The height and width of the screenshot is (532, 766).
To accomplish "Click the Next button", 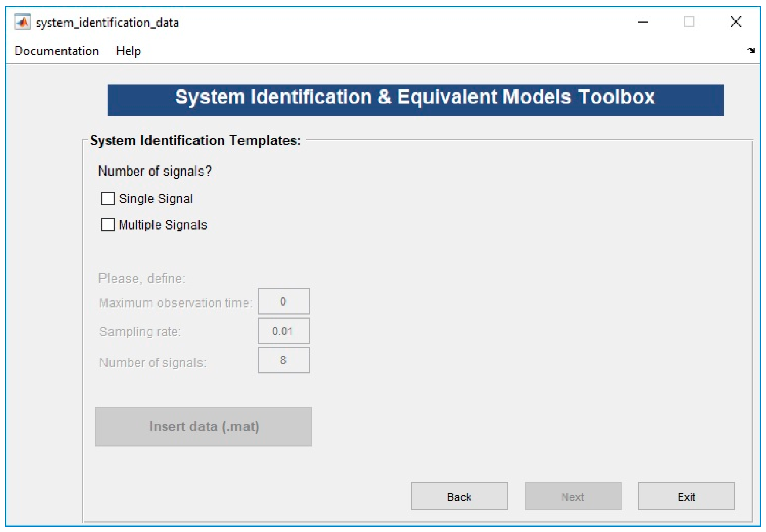I will click(x=573, y=497).
